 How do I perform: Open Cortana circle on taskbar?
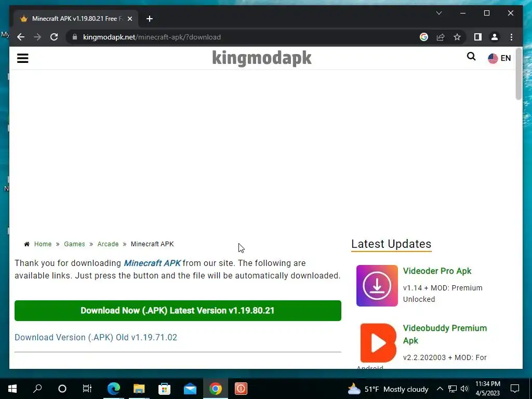(x=62, y=389)
